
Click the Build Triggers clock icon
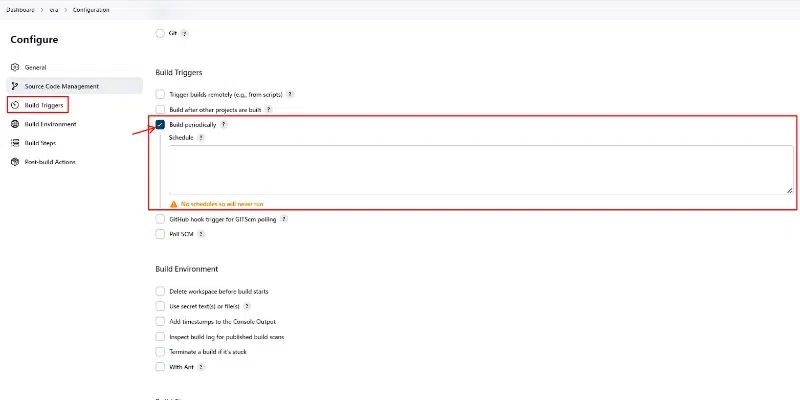(15, 105)
